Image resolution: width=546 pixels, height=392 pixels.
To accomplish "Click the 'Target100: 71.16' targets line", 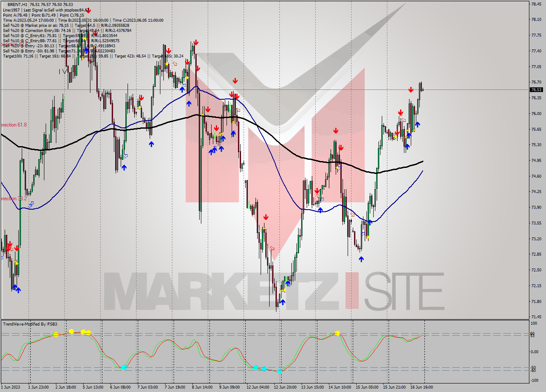I will click(x=93, y=56).
